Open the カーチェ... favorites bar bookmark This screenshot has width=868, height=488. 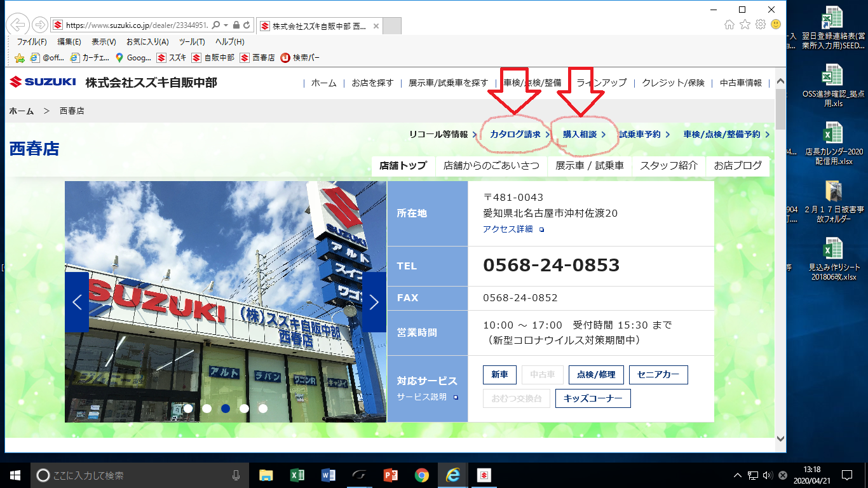pyautogui.click(x=90, y=58)
